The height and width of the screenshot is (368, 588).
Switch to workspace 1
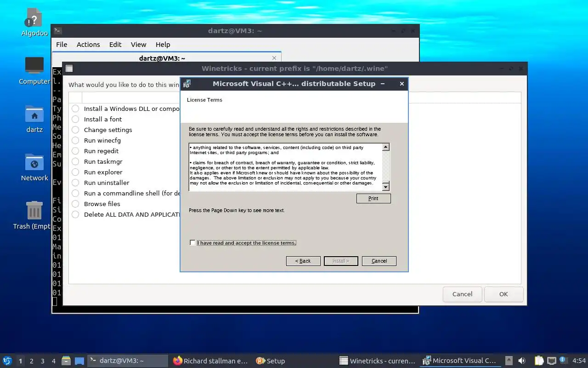20,361
